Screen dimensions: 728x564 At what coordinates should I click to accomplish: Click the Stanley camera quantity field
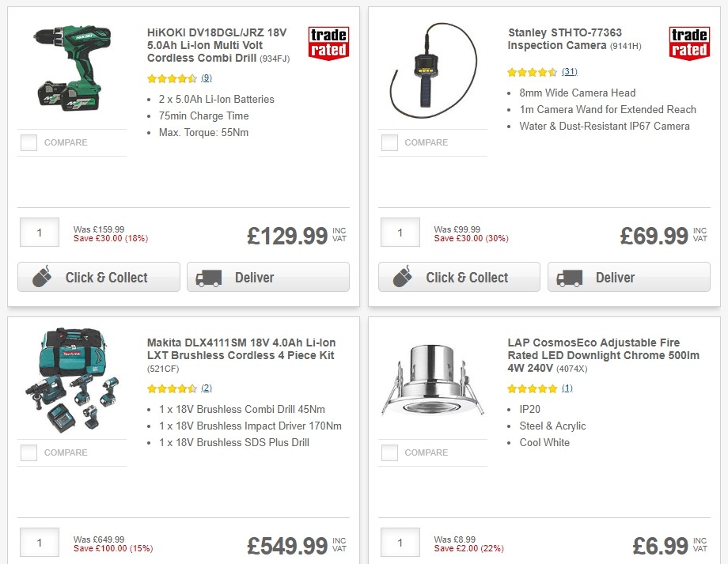pyautogui.click(x=400, y=232)
